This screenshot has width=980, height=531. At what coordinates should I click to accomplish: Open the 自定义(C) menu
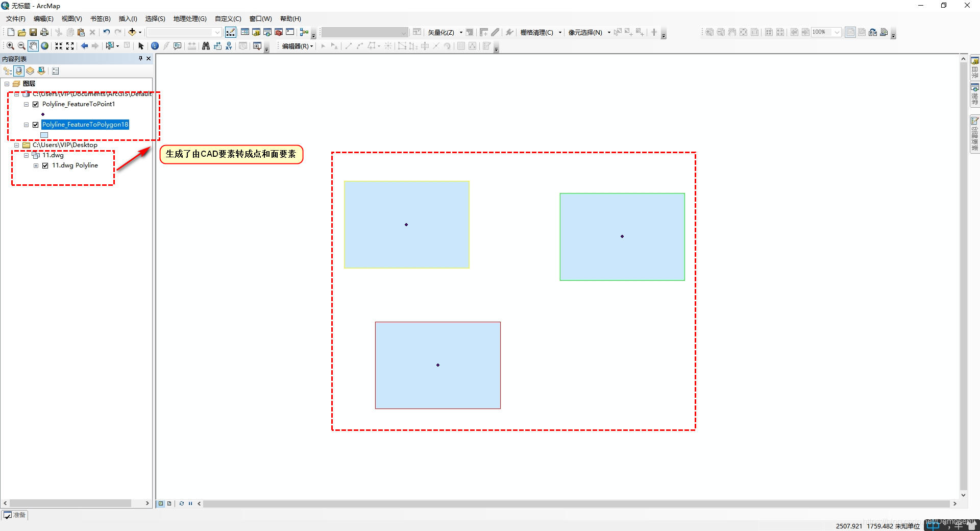228,19
